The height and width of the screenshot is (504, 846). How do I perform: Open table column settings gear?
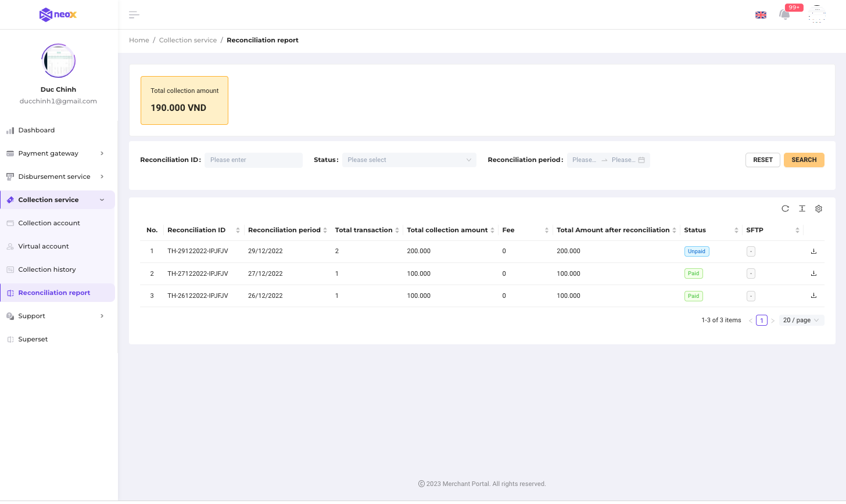click(819, 208)
